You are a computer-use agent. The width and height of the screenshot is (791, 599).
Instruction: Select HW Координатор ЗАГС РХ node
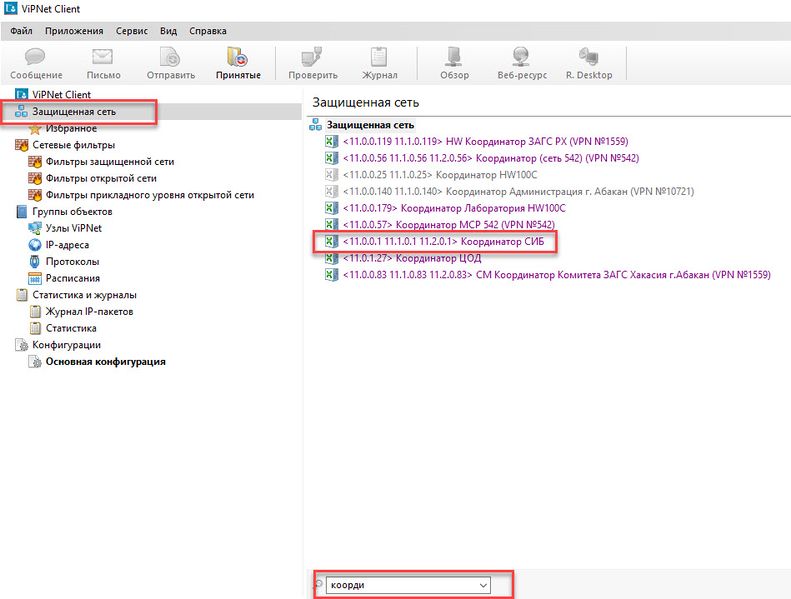(485, 141)
